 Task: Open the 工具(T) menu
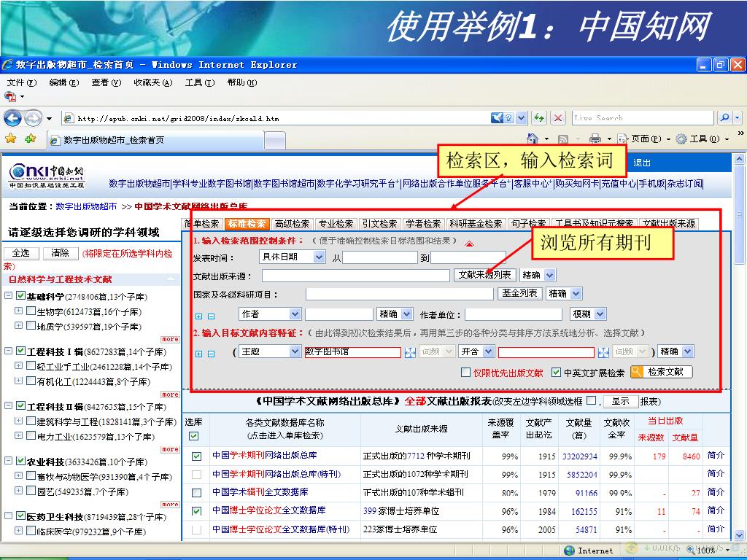tap(200, 82)
